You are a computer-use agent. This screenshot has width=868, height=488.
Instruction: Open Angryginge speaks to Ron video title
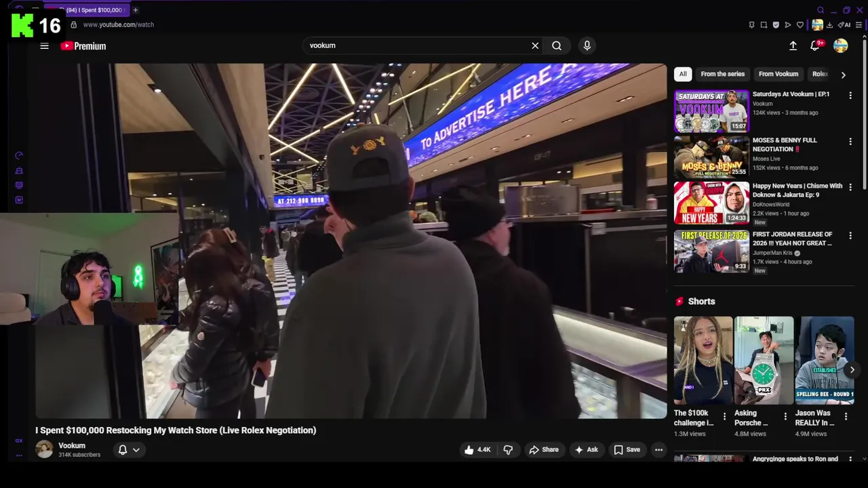coord(795,459)
